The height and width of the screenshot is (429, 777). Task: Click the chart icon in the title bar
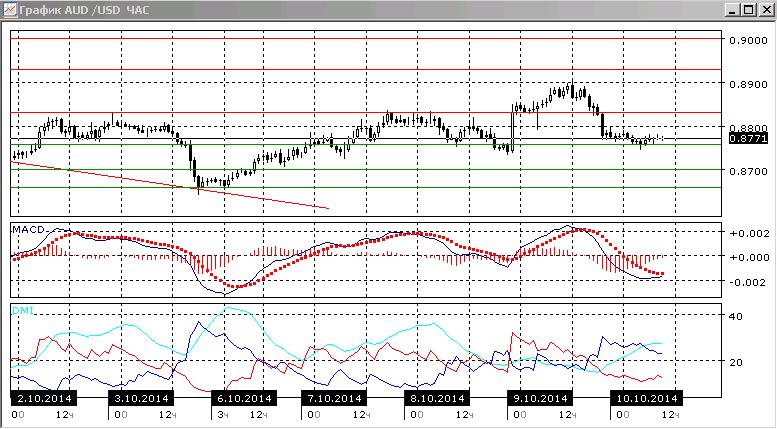pos(9,9)
